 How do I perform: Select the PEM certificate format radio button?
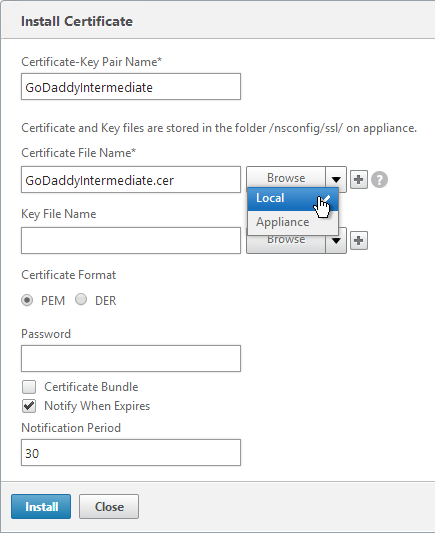tap(27, 300)
